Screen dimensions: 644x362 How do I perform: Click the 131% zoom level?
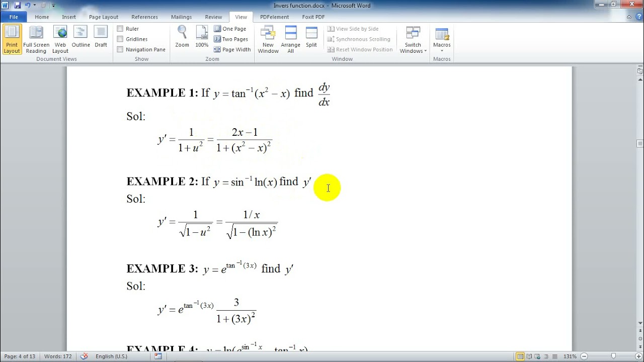(x=570, y=356)
